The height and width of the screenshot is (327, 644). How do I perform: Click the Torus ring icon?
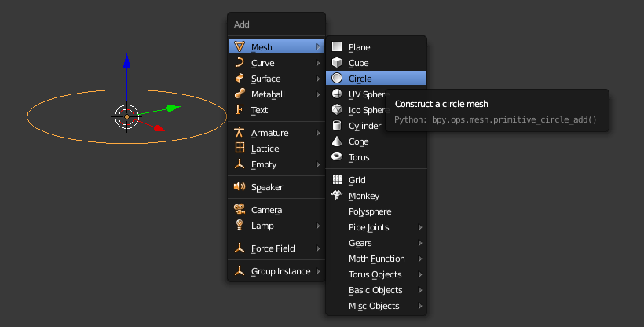coord(337,156)
